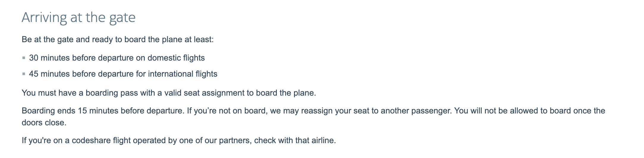Click the "Be at the gate" intro sentence
Image resolution: width=644 pixels, height=158 pixels.
tap(117, 39)
